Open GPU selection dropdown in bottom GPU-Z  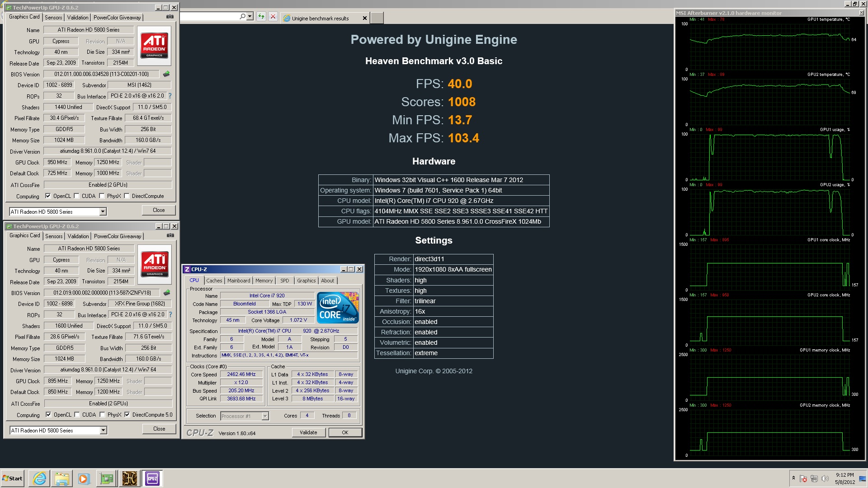coord(103,430)
